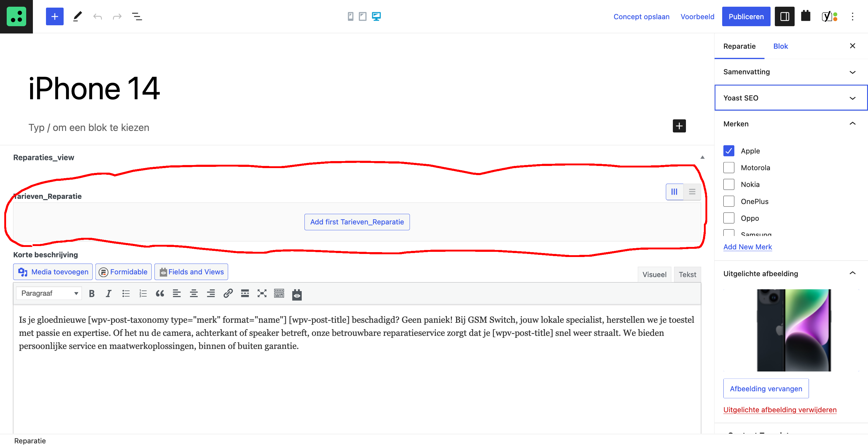Uncheck the Apple merk checkbox

click(x=729, y=151)
